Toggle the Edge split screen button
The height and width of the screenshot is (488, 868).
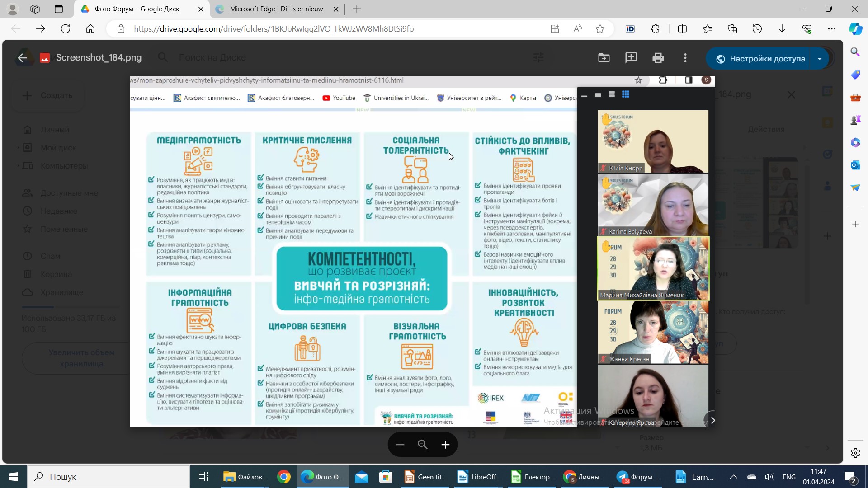[682, 29]
